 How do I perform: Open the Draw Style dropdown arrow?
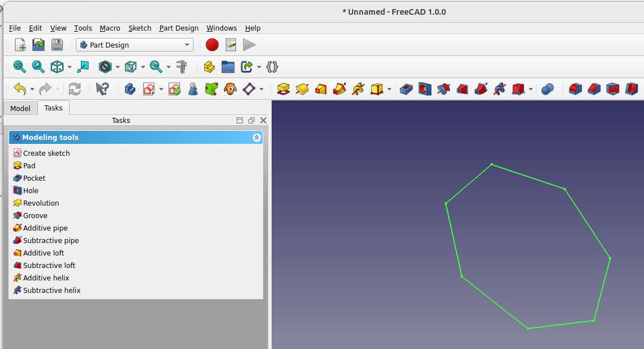pos(118,67)
